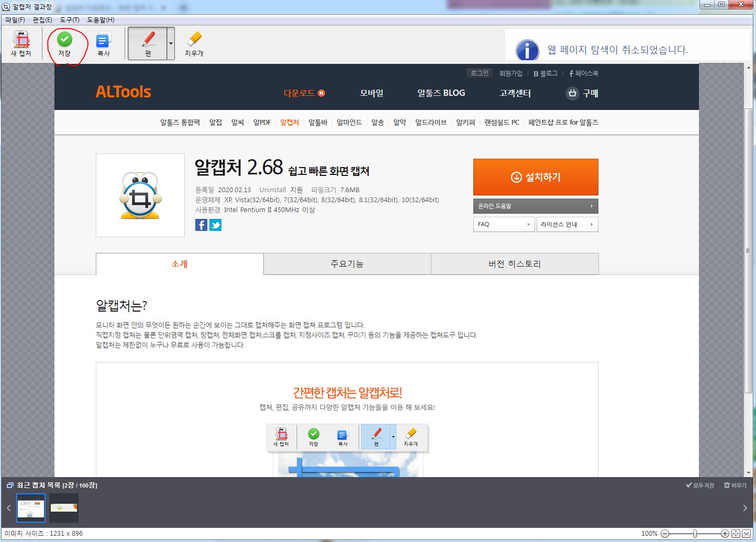Image resolution: width=756 pixels, height=542 pixels.
Task: Click the Twitter share icon under product info
Action: (215, 225)
